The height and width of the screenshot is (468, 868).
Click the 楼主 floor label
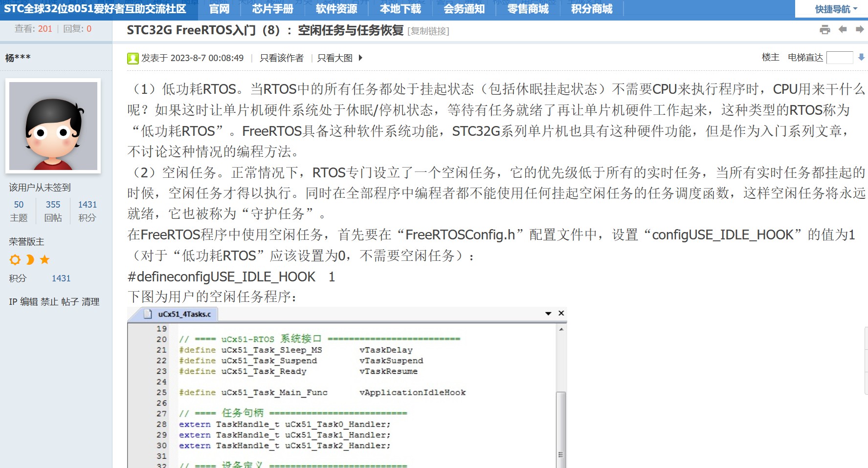[x=771, y=58]
